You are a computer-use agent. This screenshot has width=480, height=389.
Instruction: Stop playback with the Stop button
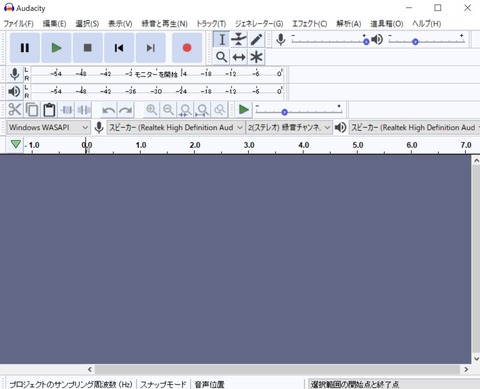[88, 48]
